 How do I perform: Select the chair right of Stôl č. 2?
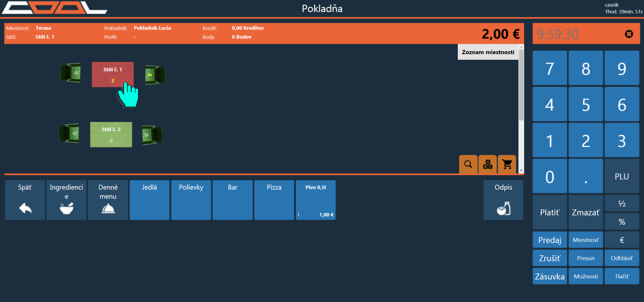pyautogui.click(x=152, y=135)
